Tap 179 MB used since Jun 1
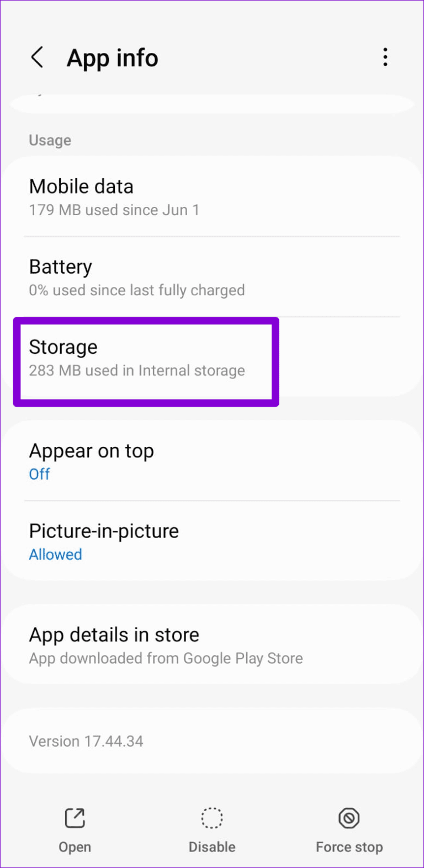Viewport: 424px width, 868px height. [114, 210]
